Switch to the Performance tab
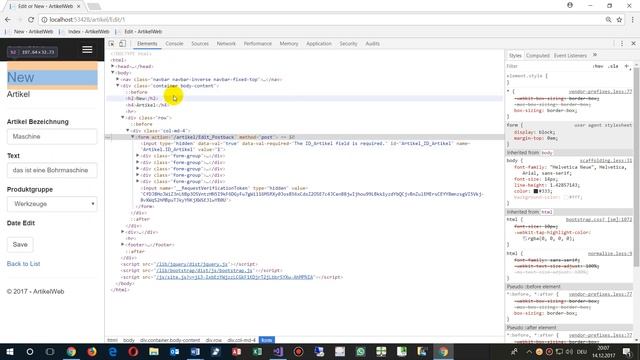640x360 pixels. (258, 44)
